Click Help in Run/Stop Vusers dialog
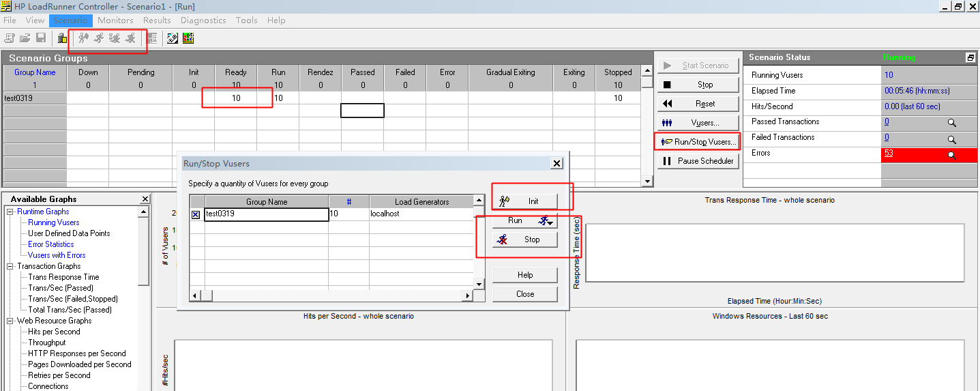This screenshot has height=391, width=980. tap(524, 275)
